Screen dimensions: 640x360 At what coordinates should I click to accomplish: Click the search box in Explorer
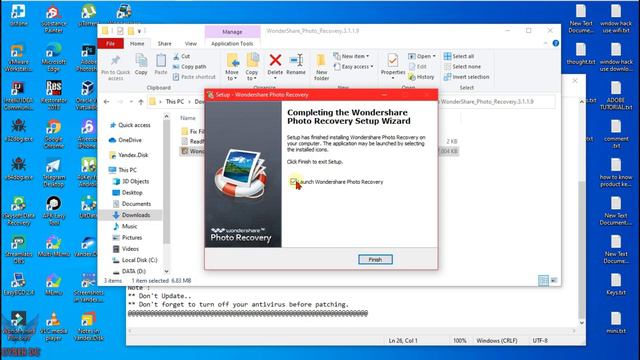coord(497,102)
